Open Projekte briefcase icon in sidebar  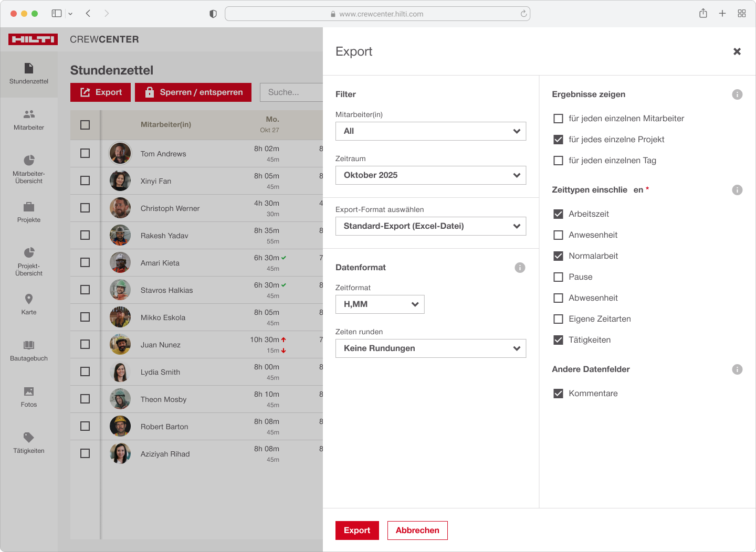pyautogui.click(x=29, y=207)
